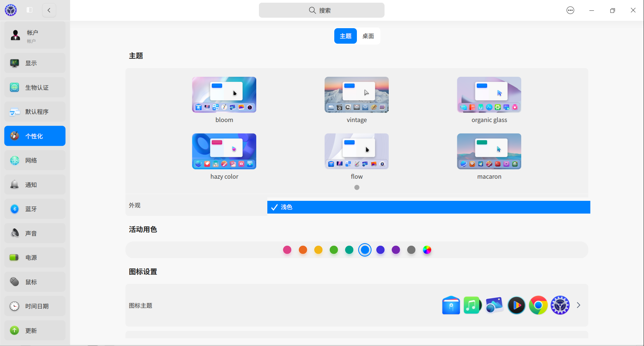Open the 时间日期 date and time settings
The width and height of the screenshot is (644, 346).
(x=35, y=306)
